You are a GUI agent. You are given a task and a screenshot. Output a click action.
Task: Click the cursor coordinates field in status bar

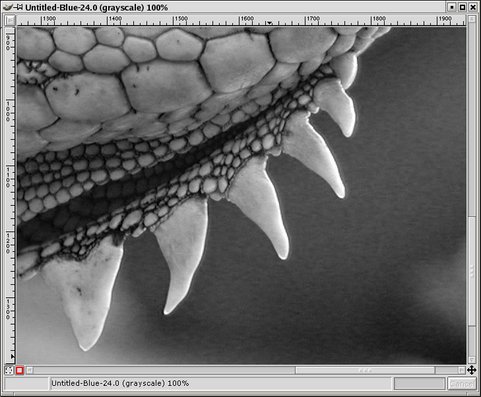coord(26,384)
